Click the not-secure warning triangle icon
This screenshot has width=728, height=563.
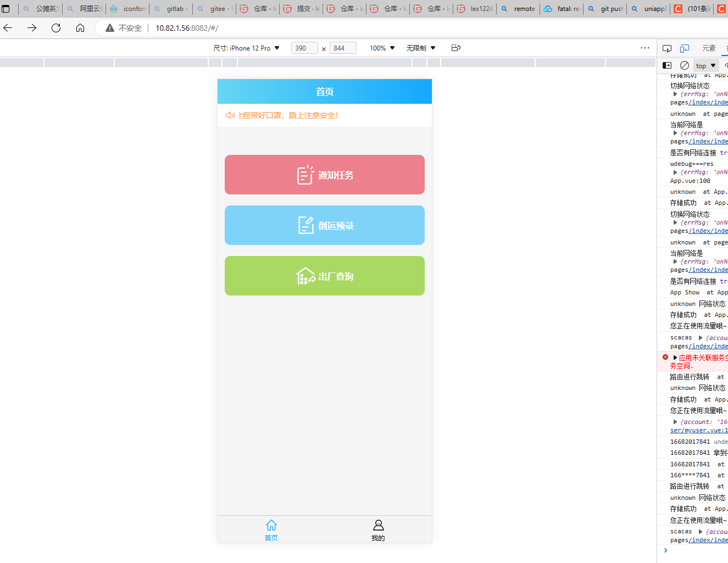point(110,28)
